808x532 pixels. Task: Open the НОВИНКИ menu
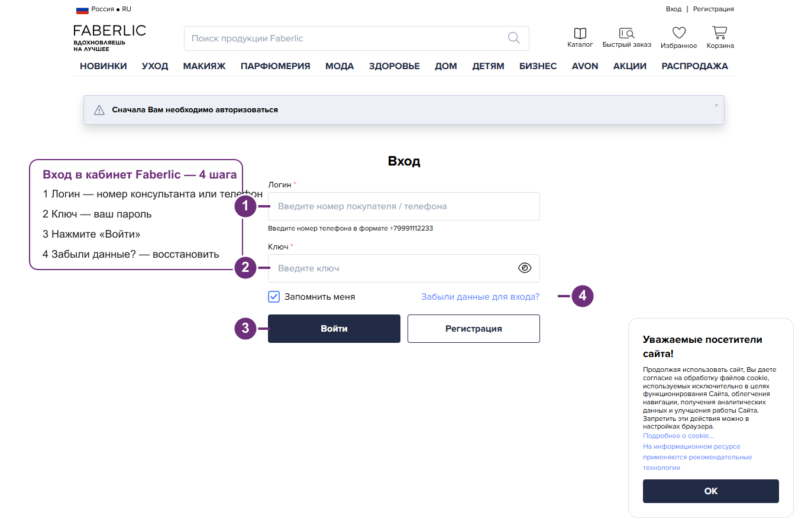(x=104, y=66)
